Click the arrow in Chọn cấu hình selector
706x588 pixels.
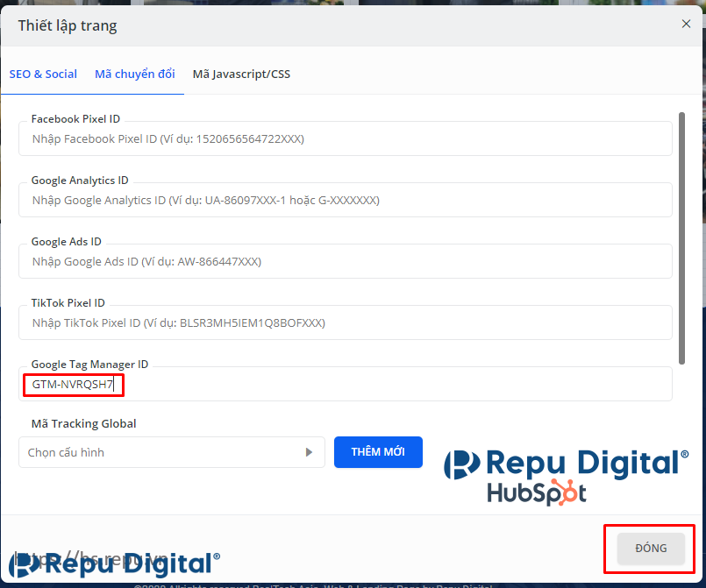point(309,452)
